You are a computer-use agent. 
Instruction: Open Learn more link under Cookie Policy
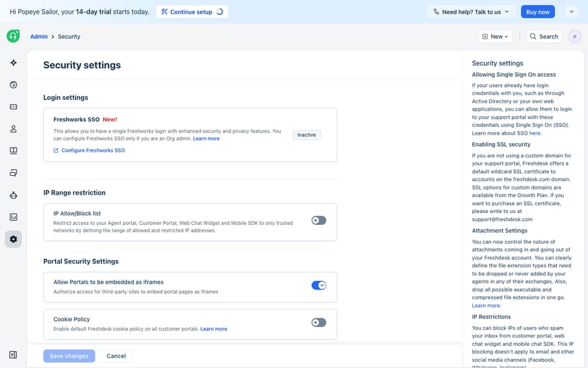click(214, 329)
